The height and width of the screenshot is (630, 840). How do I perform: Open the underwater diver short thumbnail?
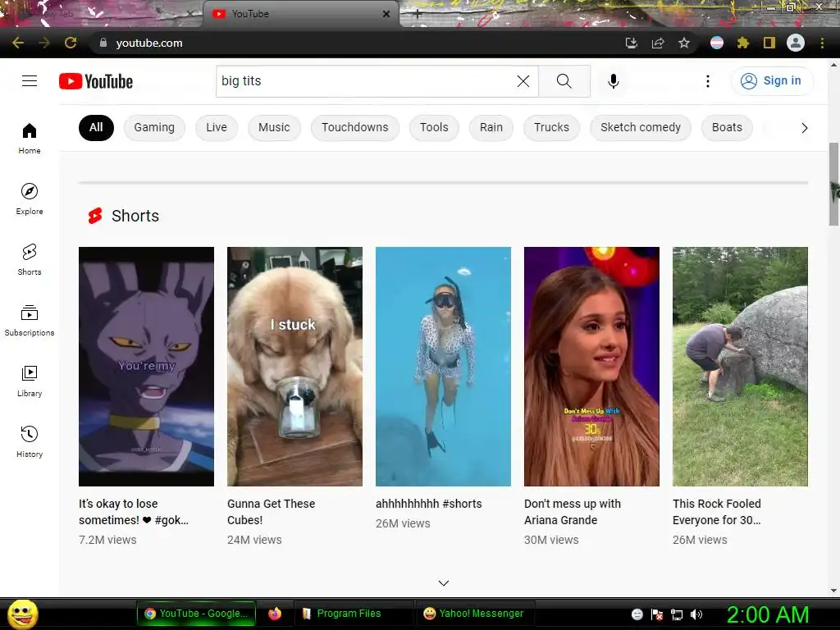443,367
